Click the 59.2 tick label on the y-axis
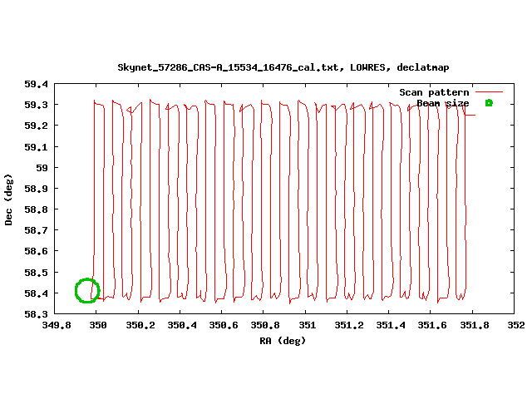Viewport: 532px width, 399px height. pos(34,126)
